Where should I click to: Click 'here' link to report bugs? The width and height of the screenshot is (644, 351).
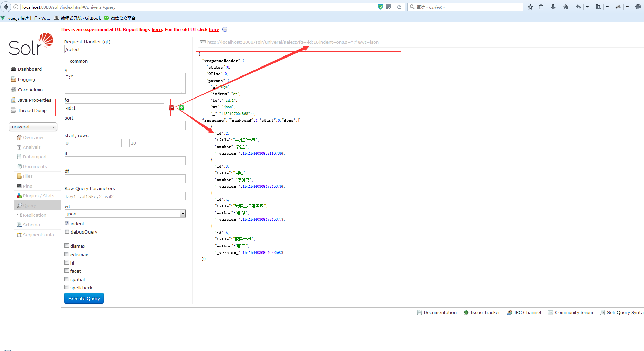point(157,29)
